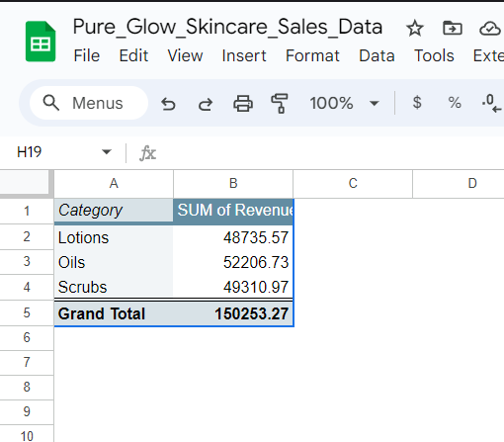Screen dimensions: 504x442
Task: Select row 4 header
Action: [27, 287]
